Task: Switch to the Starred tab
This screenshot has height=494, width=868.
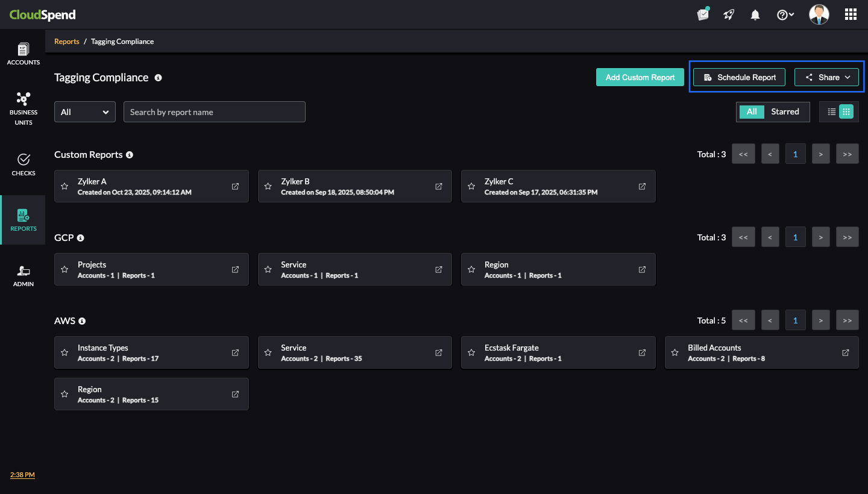Action: coord(785,111)
